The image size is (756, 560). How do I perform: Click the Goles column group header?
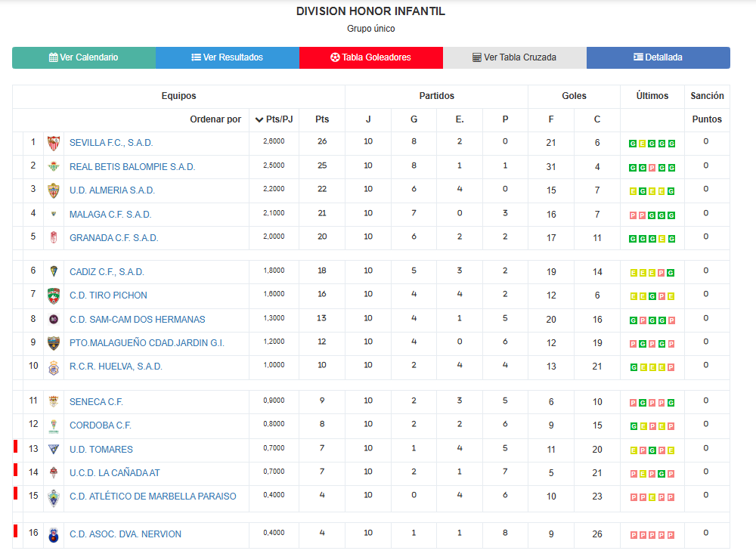(x=575, y=96)
